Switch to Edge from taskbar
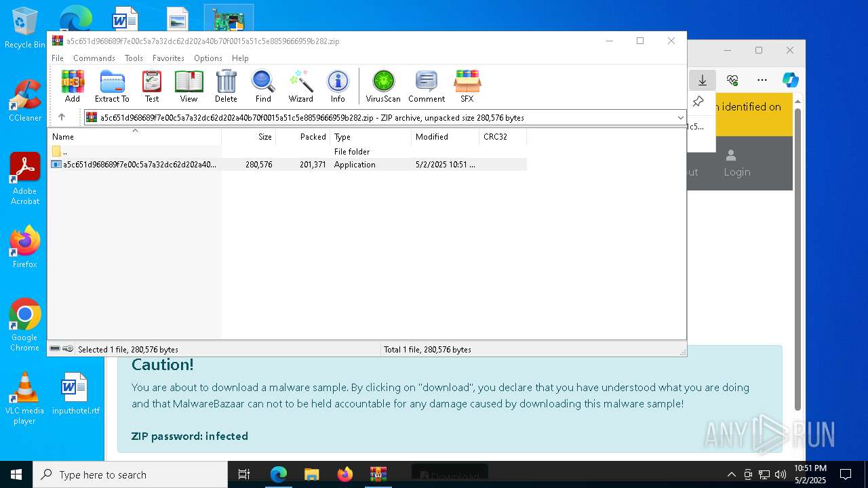The image size is (868, 488). [x=279, y=474]
